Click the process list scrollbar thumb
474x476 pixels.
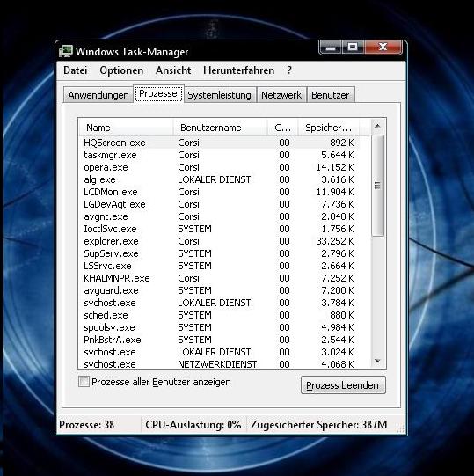(377, 186)
